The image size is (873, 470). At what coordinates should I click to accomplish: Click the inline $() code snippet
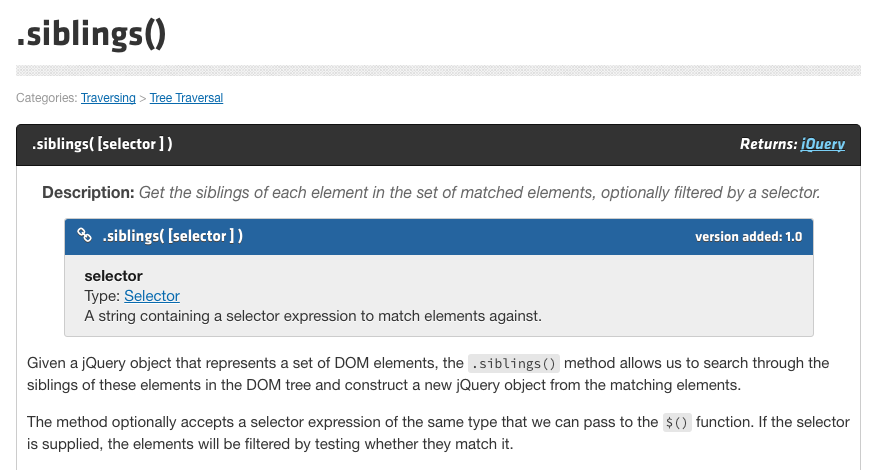pyautogui.click(x=676, y=423)
